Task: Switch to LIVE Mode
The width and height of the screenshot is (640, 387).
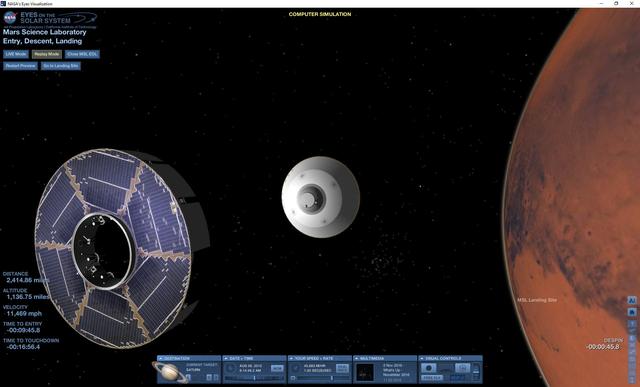Action: pos(16,54)
